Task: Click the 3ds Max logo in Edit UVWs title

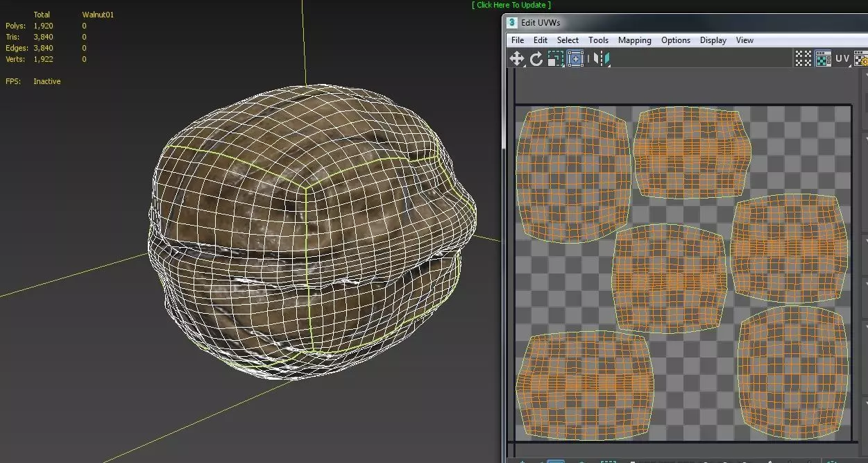Action: [x=512, y=22]
